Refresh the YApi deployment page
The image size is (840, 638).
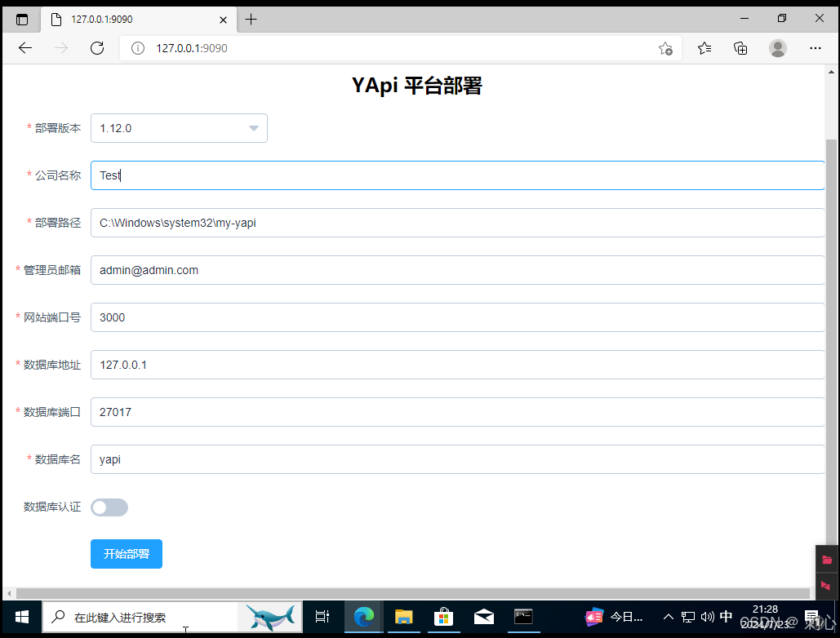pos(96,48)
